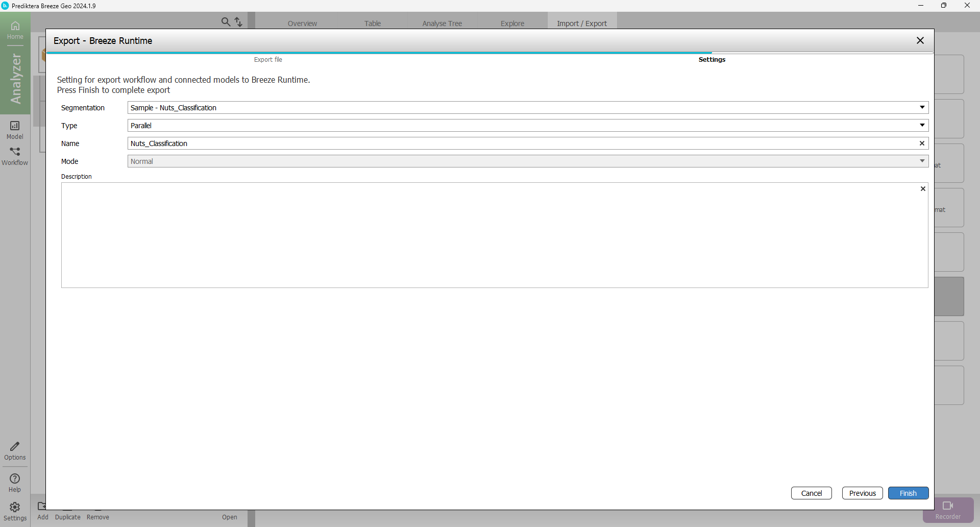The image size is (980, 527).
Task: Click the sort arrows icon
Action: tap(238, 22)
